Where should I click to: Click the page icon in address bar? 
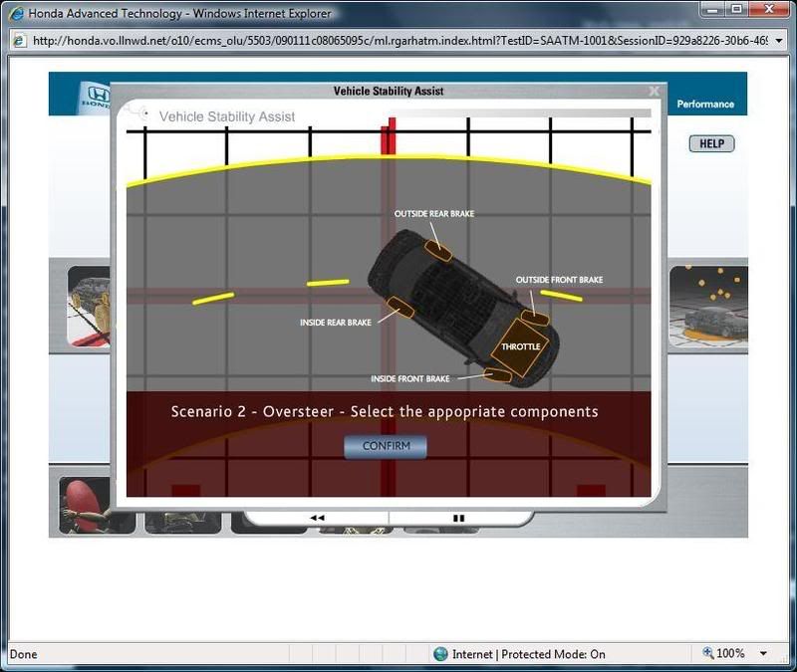tap(19, 41)
